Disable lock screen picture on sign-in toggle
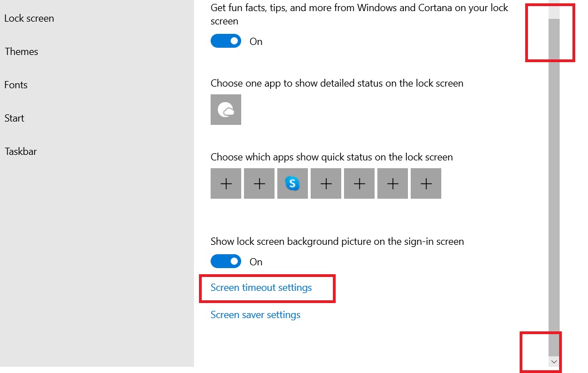This screenshot has height=373, width=588. pyautogui.click(x=226, y=261)
